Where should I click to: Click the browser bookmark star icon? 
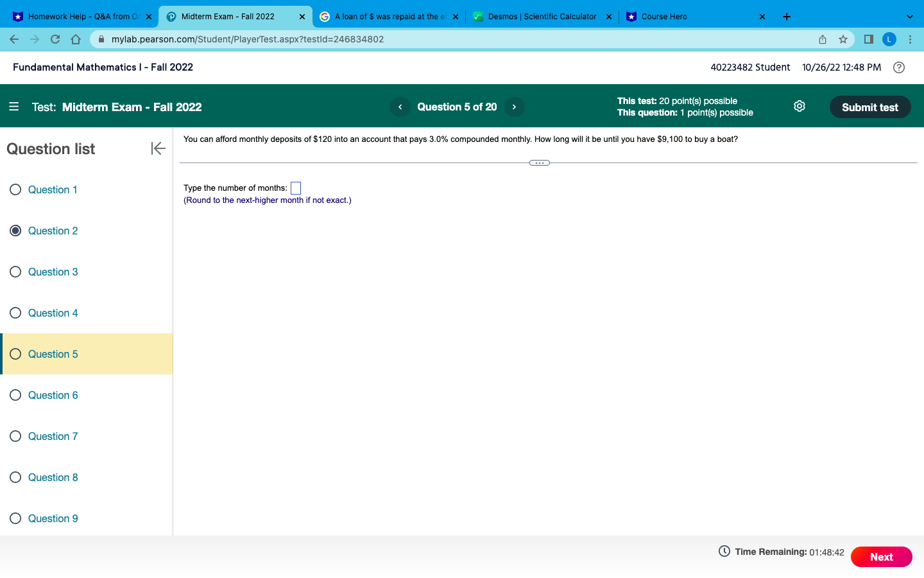coord(843,39)
